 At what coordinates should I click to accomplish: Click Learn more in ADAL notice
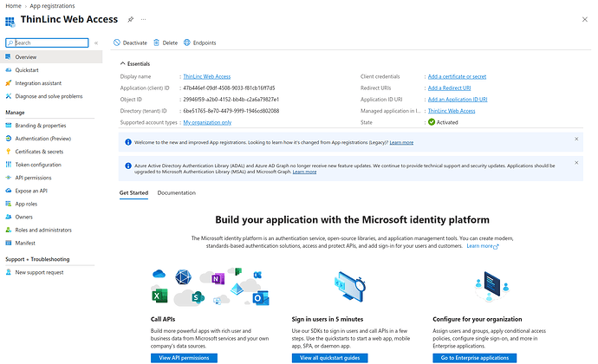[304, 172]
